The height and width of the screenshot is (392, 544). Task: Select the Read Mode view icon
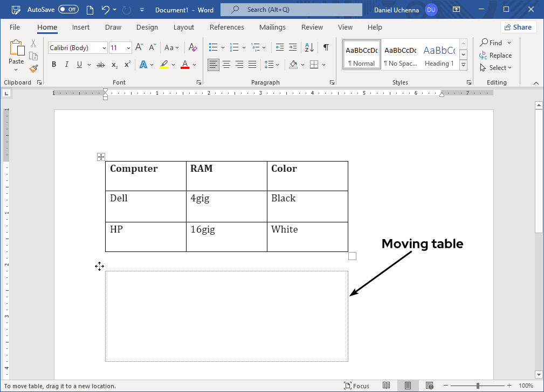(x=387, y=386)
